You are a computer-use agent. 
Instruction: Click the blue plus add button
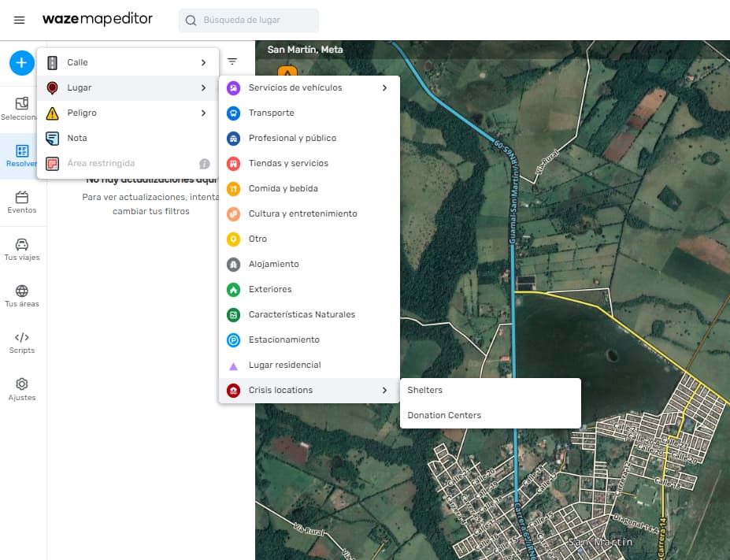coord(21,62)
